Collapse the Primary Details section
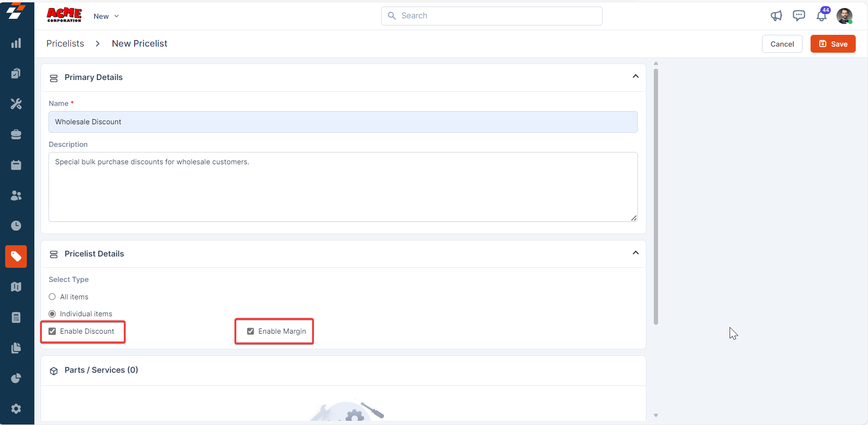Screen dimensions: 868x425 click(x=635, y=76)
